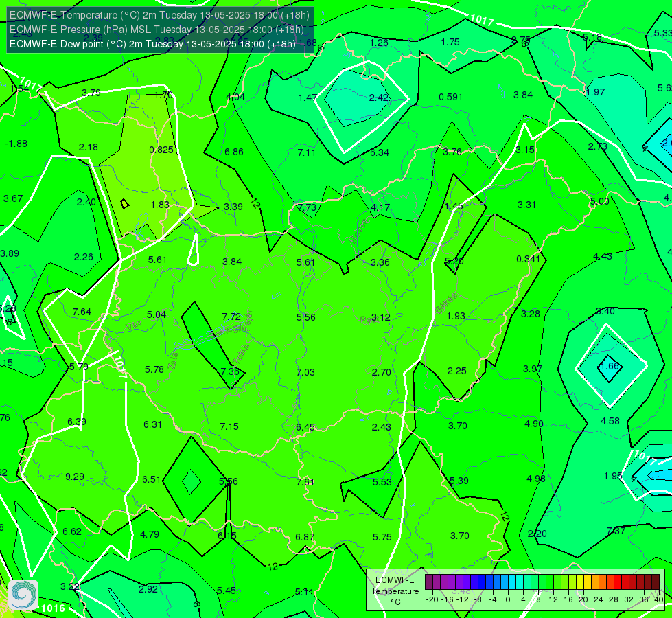
Task: Click dew point value 6.87
Action: (305, 537)
